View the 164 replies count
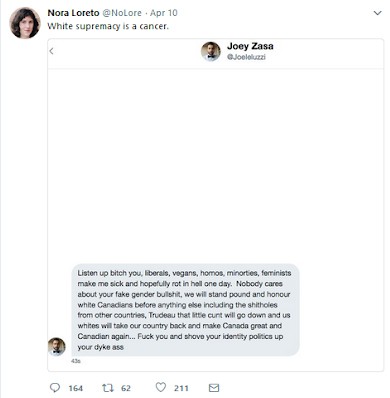This screenshot has height=398, width=390. pos(76,388)
